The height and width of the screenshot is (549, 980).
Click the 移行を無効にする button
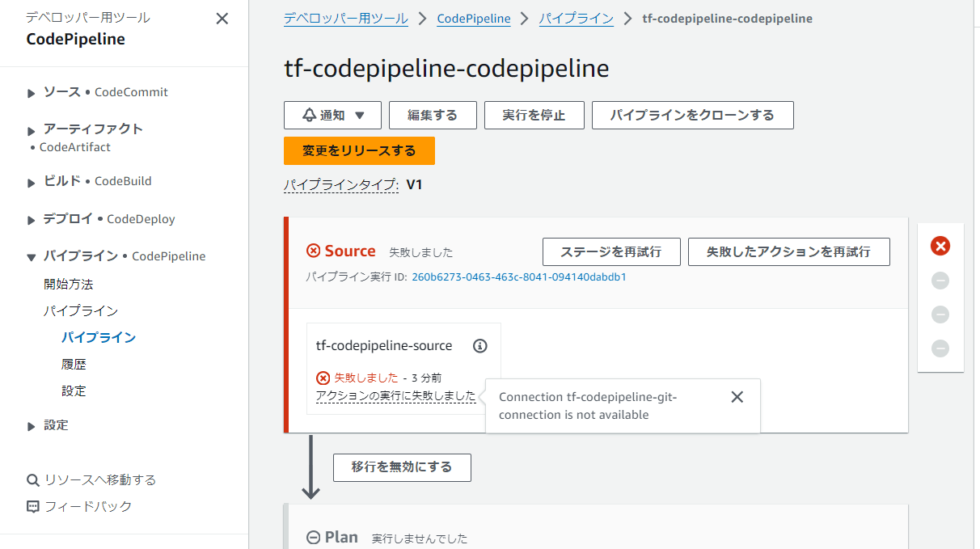point(402,467)
